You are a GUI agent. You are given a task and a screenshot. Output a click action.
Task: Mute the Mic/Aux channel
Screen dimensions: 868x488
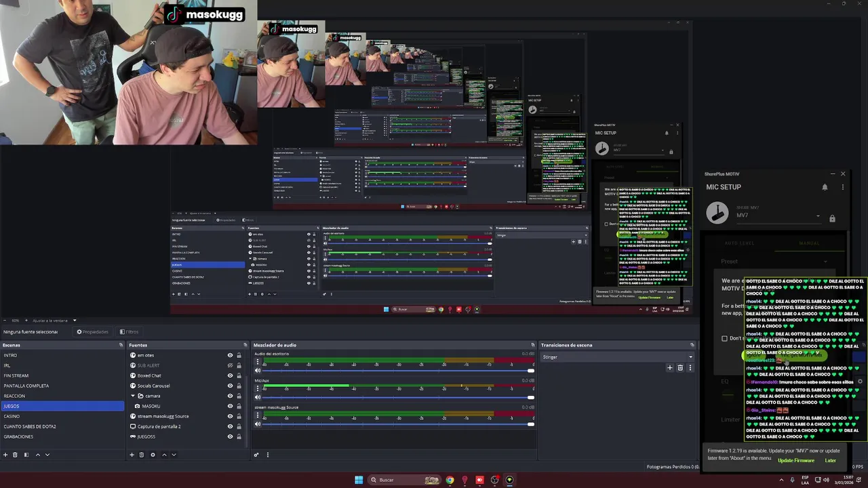258,397
